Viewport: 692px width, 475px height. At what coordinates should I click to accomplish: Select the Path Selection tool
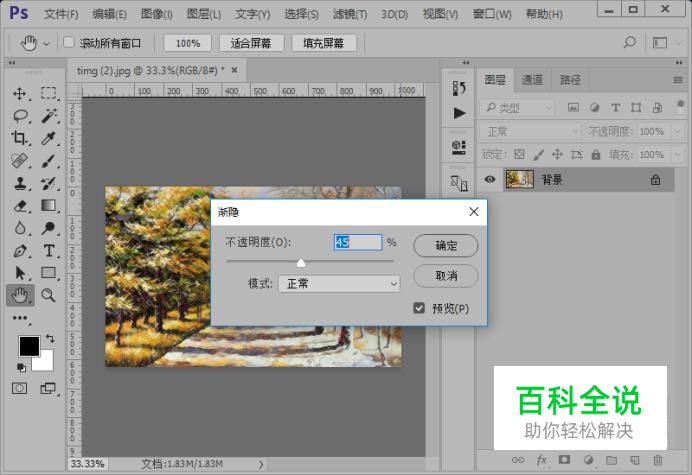pyautogui.click(x=20, y=273)
